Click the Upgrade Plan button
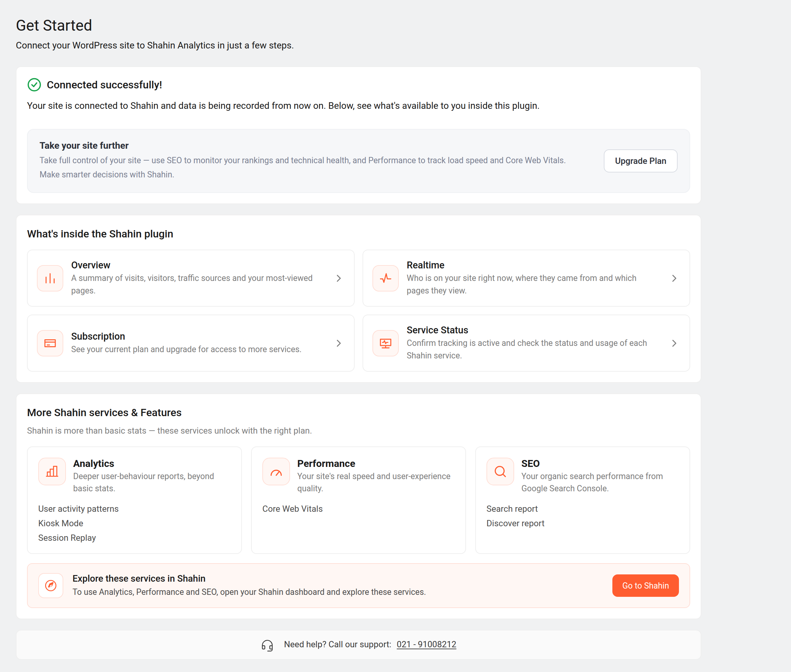The height and width of the screenshot is (672, 791). tap(641, 161)
